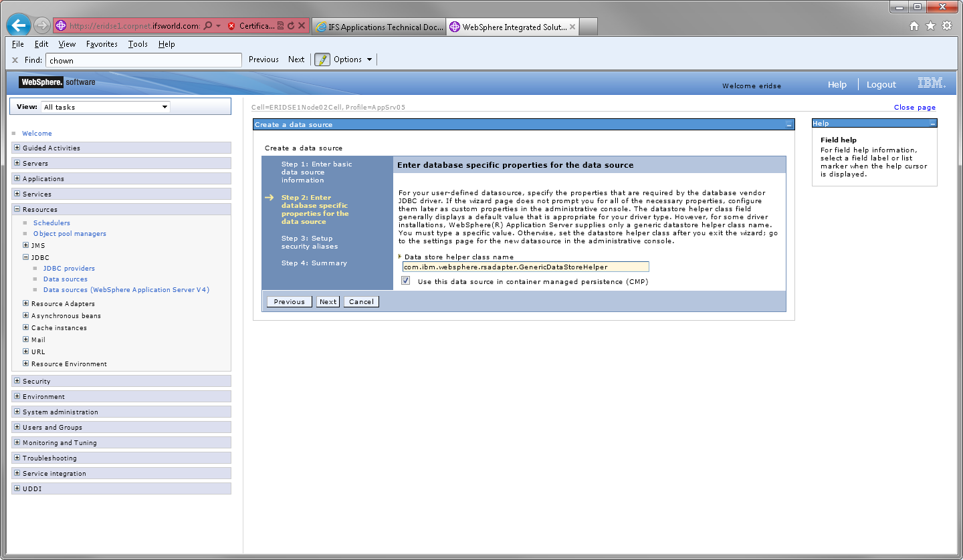Open the certificate error indicator
This screenshot has width=963, height=560.
point(251,26)
